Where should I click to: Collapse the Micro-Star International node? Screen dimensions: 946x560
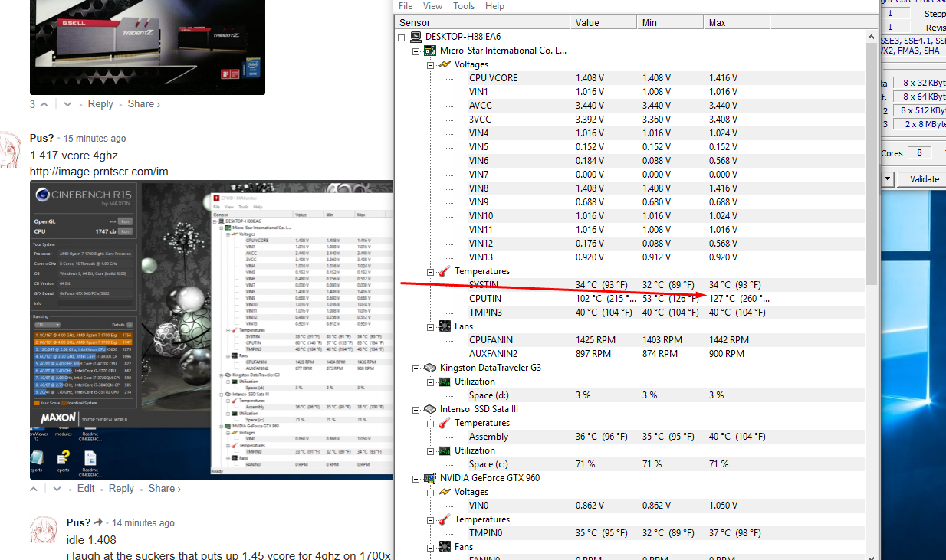click(x=416, y=51)
